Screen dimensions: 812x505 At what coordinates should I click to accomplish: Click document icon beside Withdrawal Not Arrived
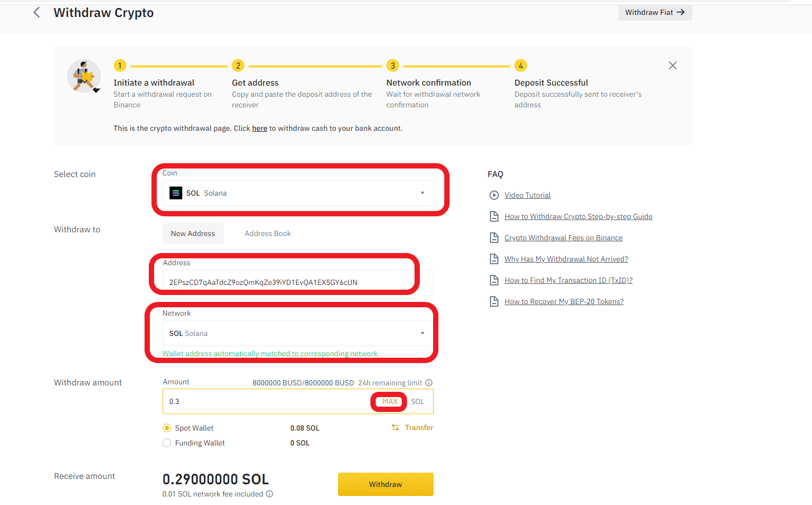[494, 259]
